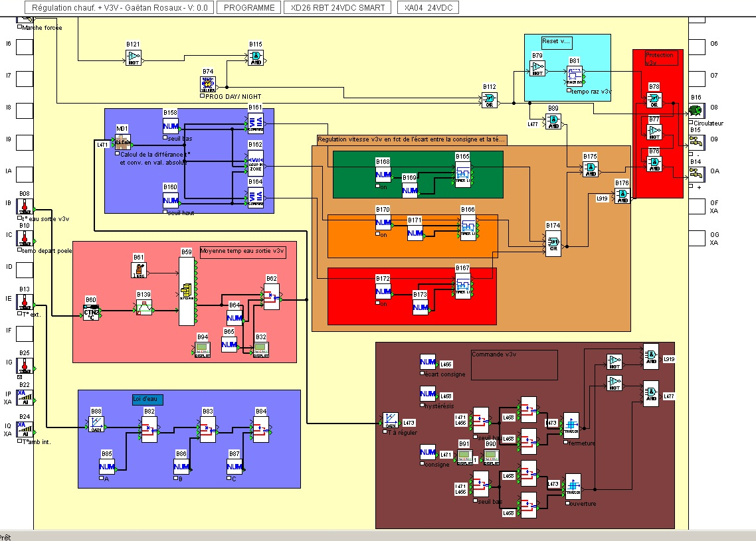Click the XD26 RBT 24VDC SMART button
Viewport: 756px width, 541px height.
click(337, 7)
